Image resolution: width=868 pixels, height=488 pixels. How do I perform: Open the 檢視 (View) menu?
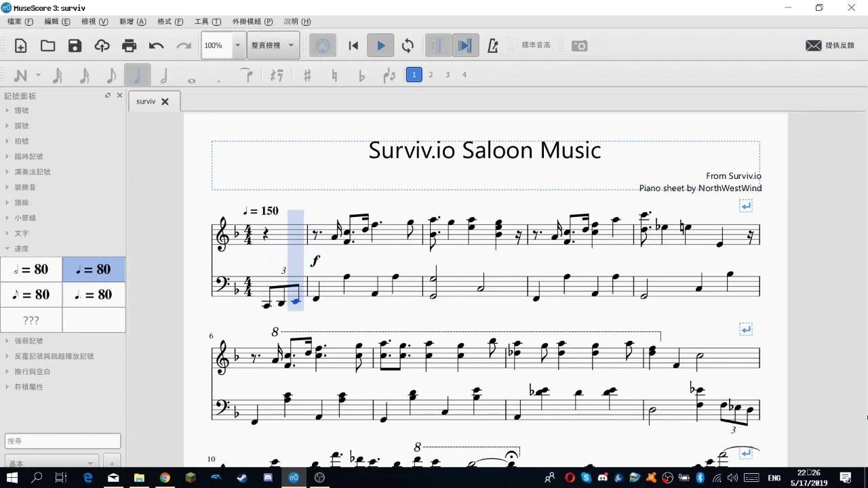tap(94, 22)
